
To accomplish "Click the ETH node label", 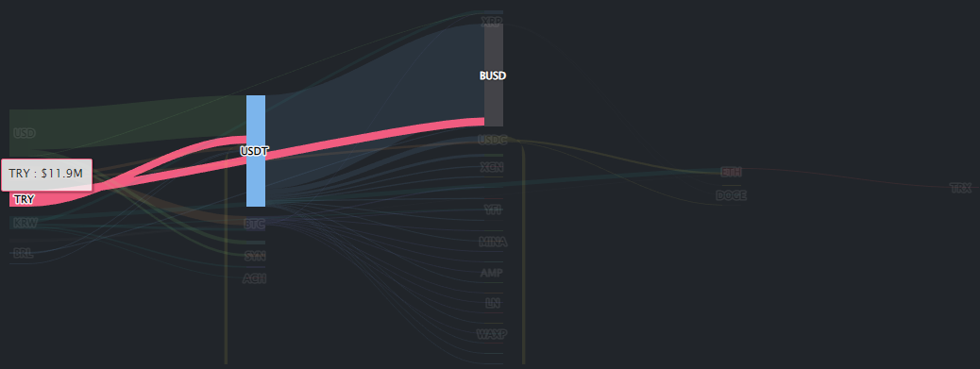I will (732, 172).
